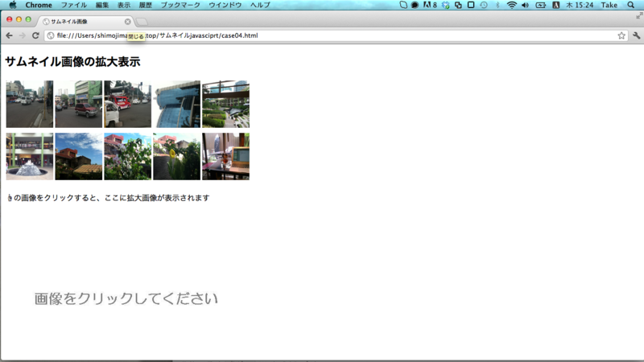The height and width of the screenshot is (362, 644).
Task: Open the ファイル menu
Action: pos(74,5)
